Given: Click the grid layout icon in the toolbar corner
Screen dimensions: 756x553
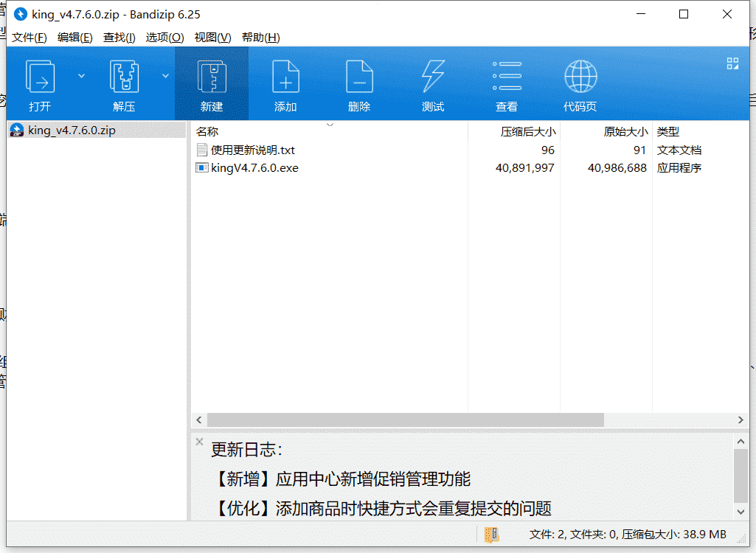Looking at the screenshot, I should pos(732,63).
